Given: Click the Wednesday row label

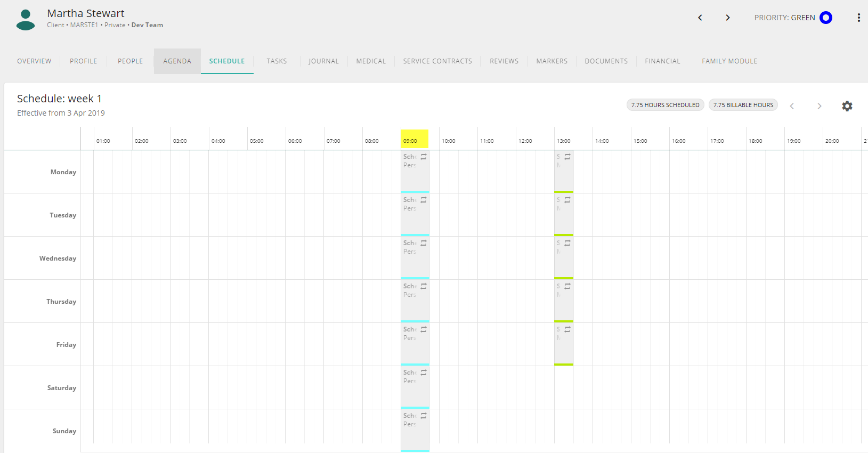Looking at the screenshot, I should click(x=58, y=258).
